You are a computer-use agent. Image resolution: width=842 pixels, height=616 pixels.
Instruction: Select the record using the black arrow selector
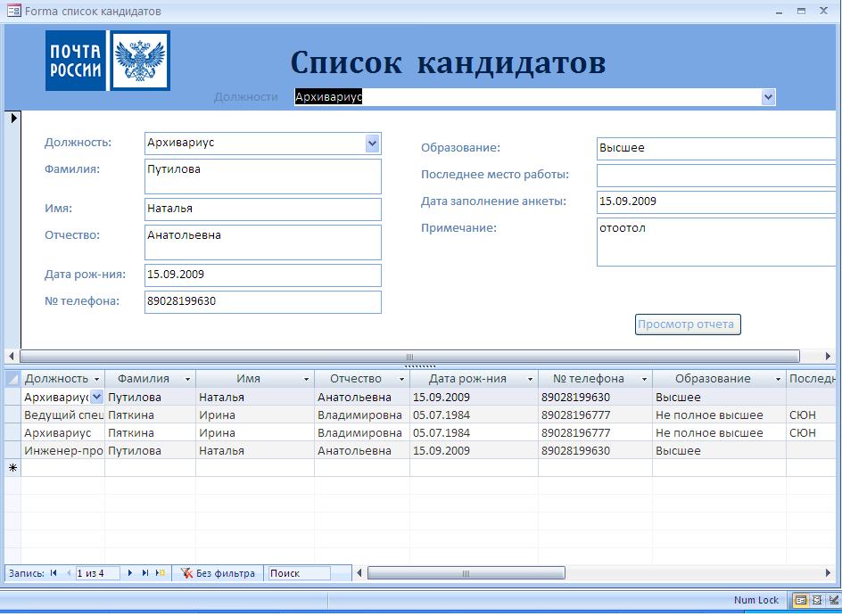(13, 118)
